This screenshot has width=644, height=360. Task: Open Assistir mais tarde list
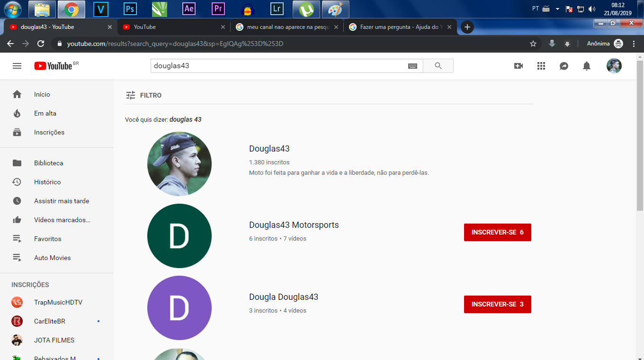coord(57,201)
